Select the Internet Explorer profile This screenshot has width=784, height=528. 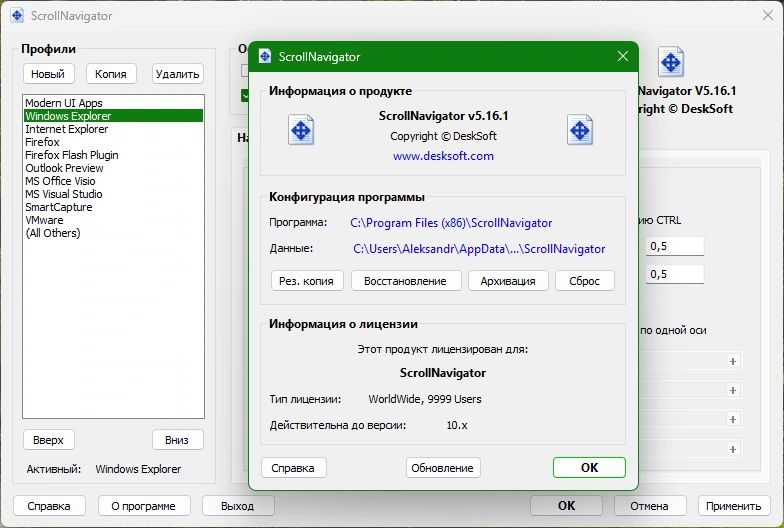pos(114,129)
